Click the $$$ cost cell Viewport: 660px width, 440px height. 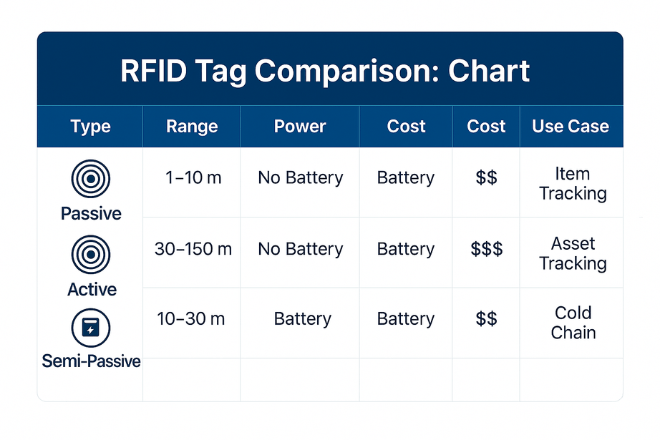pos(487,249)
